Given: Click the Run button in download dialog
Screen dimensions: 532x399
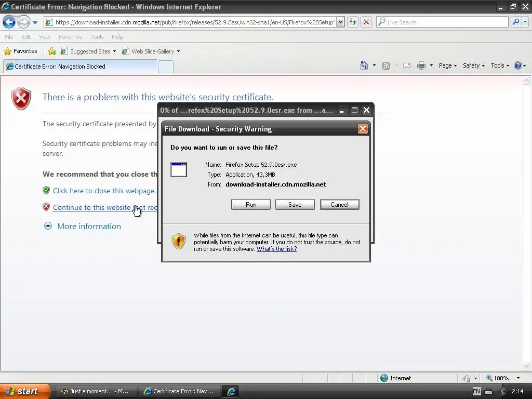Looking at the screenshot, I should 251,205.
